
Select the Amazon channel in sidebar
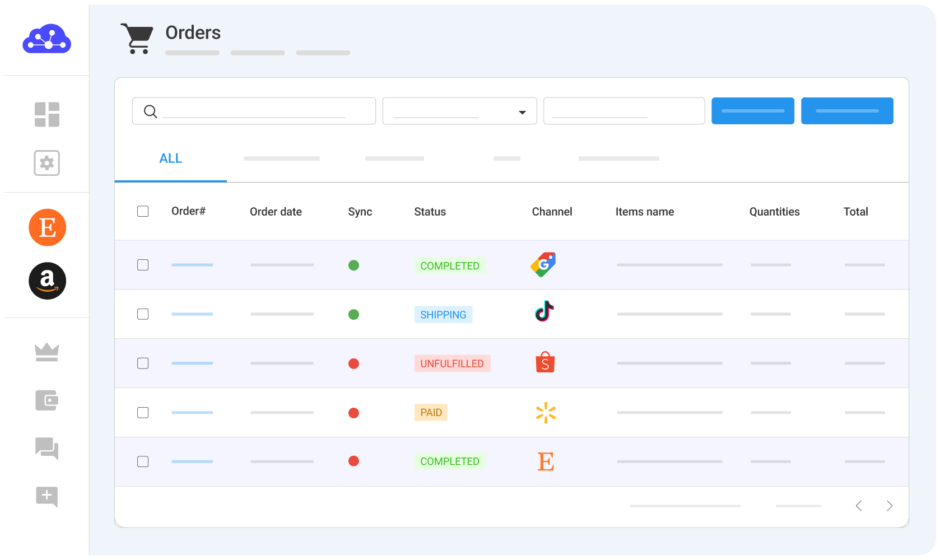(x=48, y=281)
